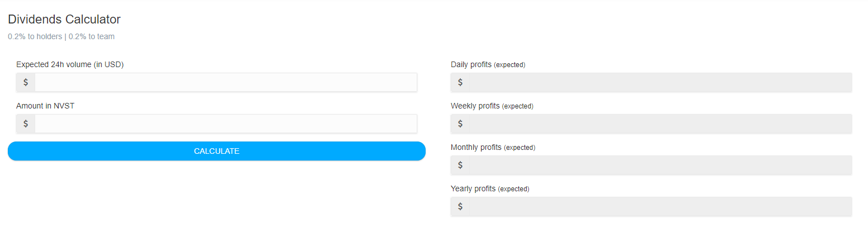Select the Daily profits output field
The image size is (868, 231).
coord(660,82)
